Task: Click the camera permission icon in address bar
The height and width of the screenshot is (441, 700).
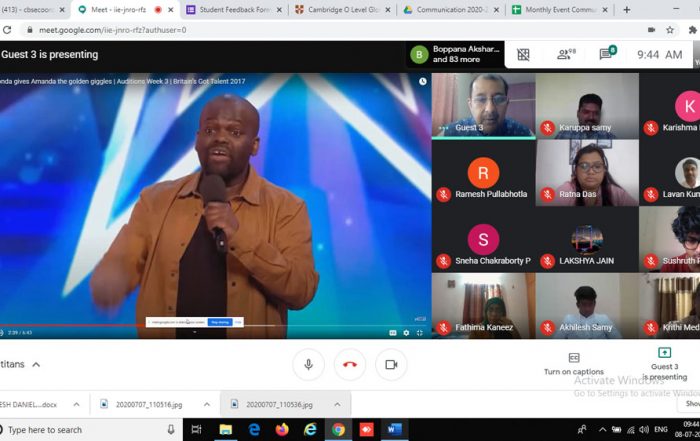Action: tap(651, 30)
